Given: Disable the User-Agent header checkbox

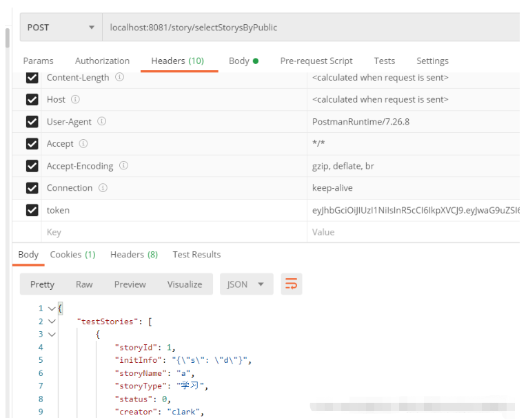Looking at the screenshot, I should 32,122.
